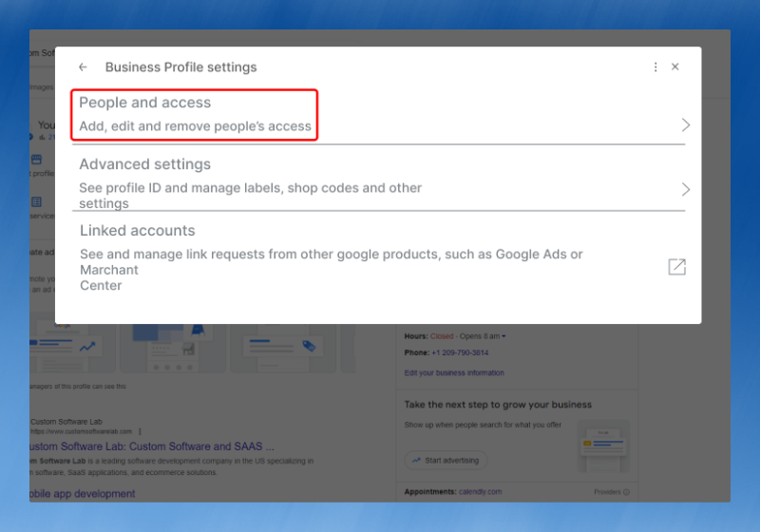Click the Linked accounts external link icon
Image resolution: width=760 pixels, height=532 pixels.
676,267
